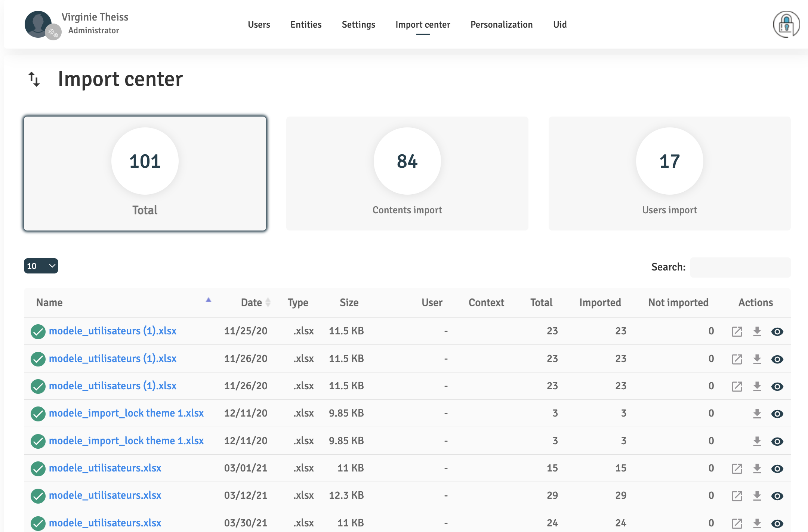
Task: Open the 10 rows-per-page dropdown
Action: (x=41, y=266)
